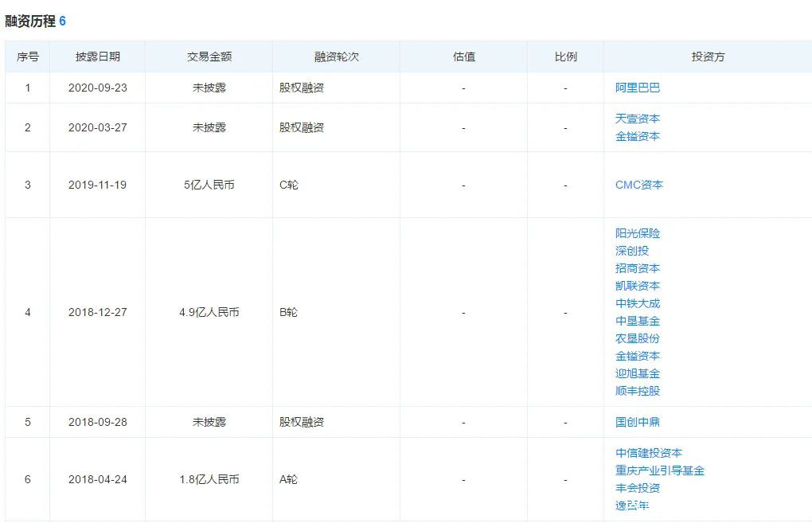The height and width of the screenshot is (523, 812).
Task: Click 金镒资本 in the B轮 row
Action: (638, 357)
